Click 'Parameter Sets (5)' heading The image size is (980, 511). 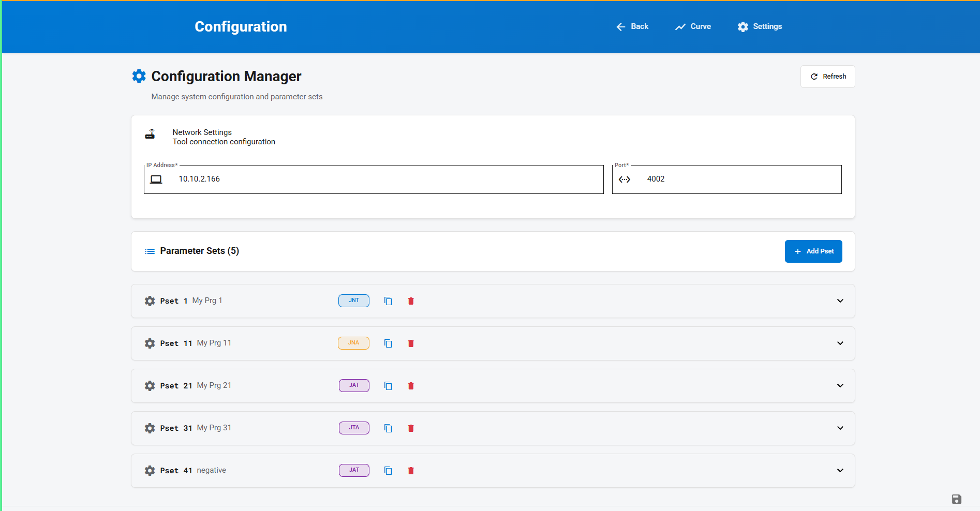tap(200, 251)
